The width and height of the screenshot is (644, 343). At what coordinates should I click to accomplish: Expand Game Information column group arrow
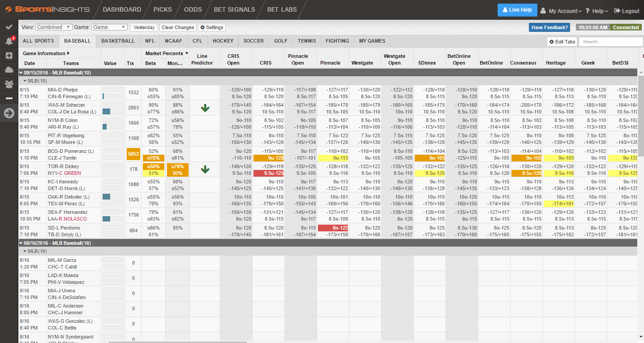click(68, 53)
